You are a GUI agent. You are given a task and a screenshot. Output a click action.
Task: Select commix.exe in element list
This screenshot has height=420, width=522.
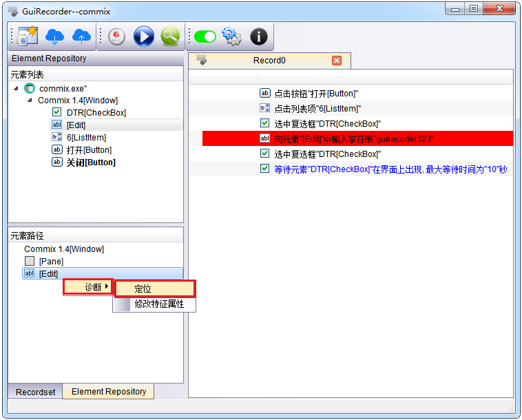tap(63, 89)
